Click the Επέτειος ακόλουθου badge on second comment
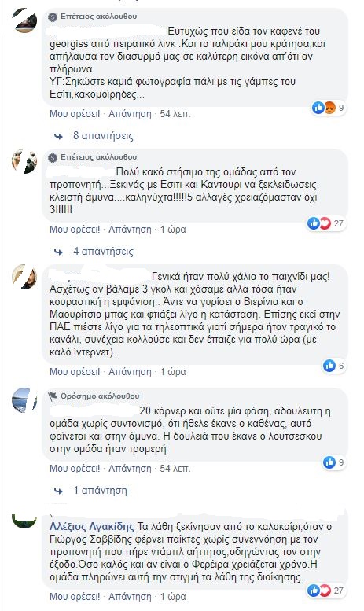 tap(92, 157)
